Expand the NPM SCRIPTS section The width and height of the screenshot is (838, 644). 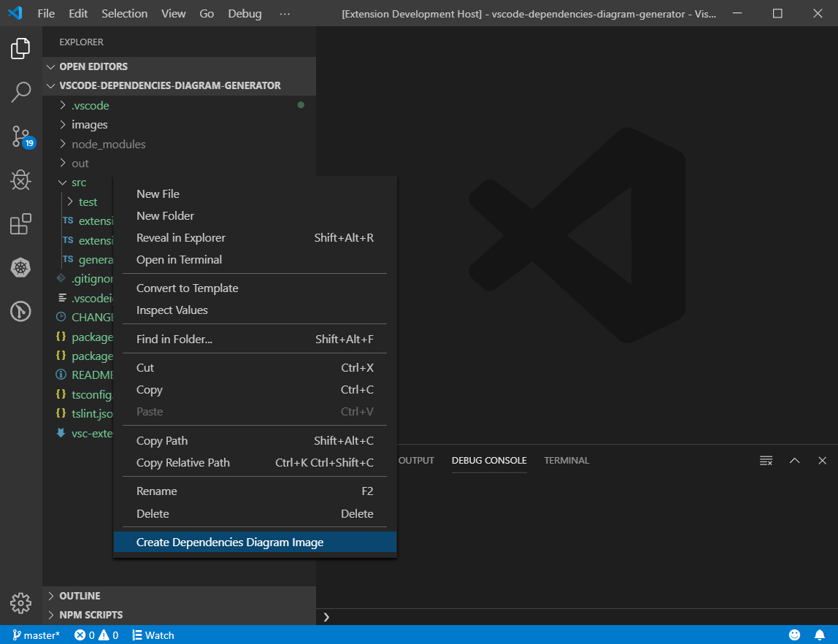(x=179, y=615)
